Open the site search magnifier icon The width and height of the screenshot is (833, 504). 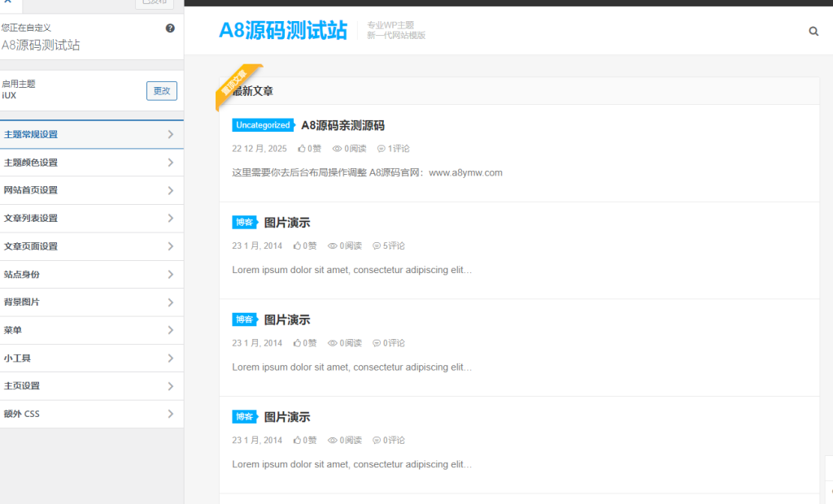tap(813, 31)
